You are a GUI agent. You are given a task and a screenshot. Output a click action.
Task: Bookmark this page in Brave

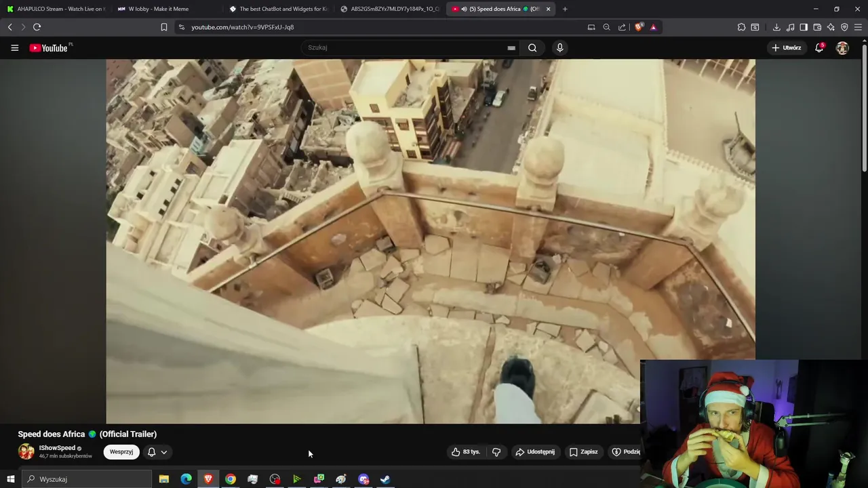[x=164, y=27]
